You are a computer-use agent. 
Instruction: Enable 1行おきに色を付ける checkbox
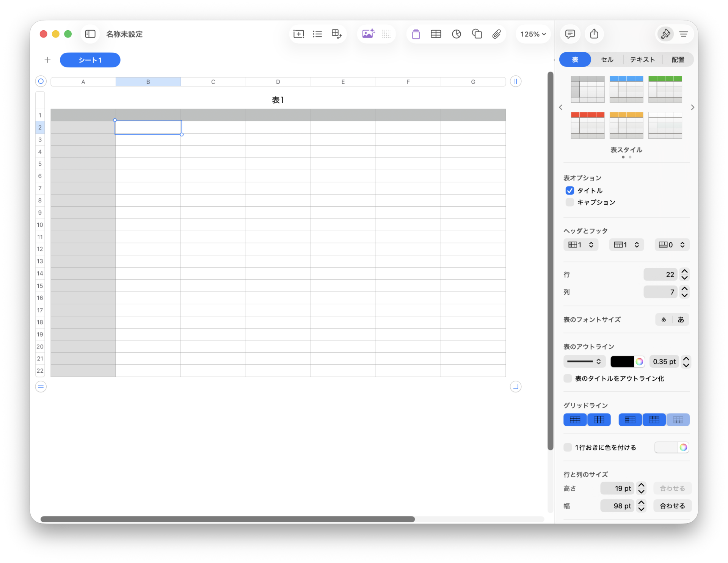coord(568,447)
